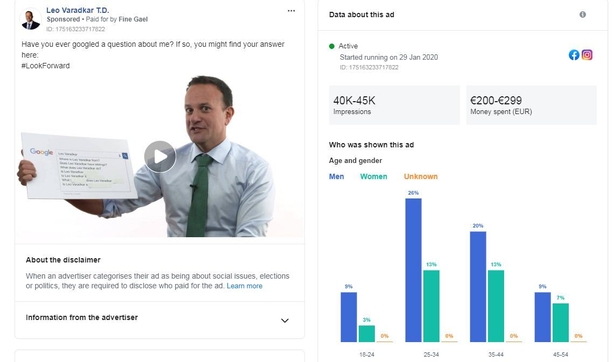Click the €200-€299 Money spent box

pyautogui.click(x=531, y=105)
